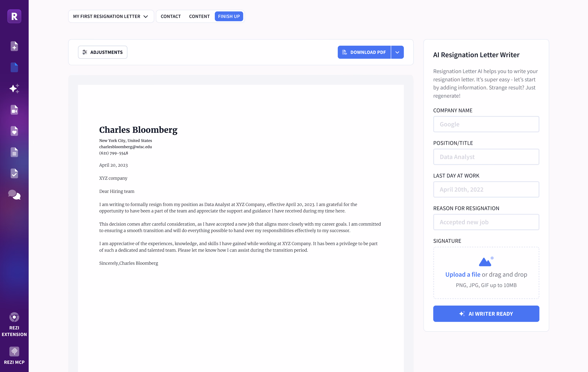
Task: Click the Rezi Extension Chrome icon
Action: (x=14, y=317)
